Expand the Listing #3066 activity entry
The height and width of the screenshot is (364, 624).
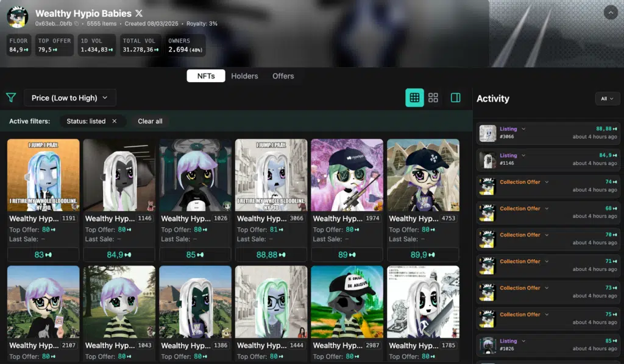click(523, 129)
